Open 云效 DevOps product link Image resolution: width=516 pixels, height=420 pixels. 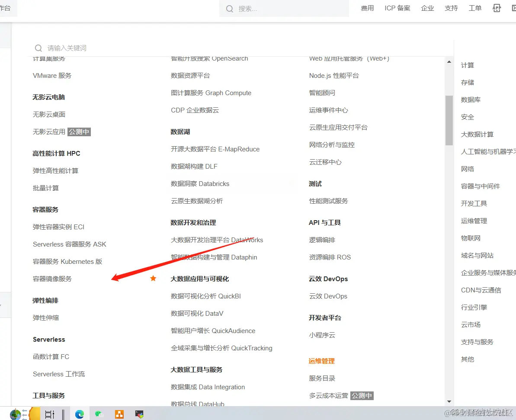tap(328, 296)
